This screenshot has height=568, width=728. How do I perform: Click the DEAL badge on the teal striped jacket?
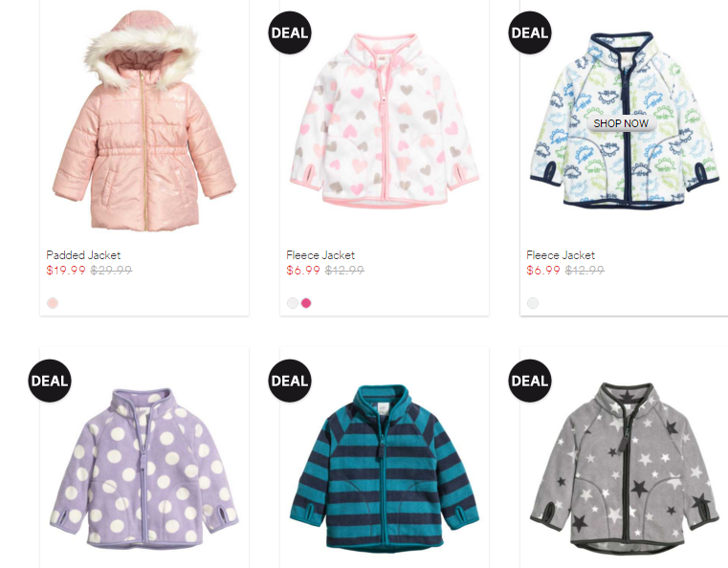tap(290, 381)
